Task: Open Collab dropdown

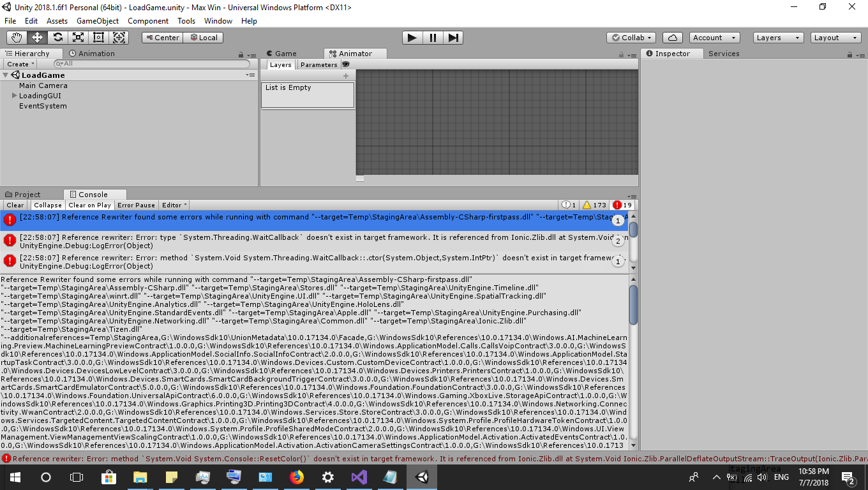Action: coord(631,38)
